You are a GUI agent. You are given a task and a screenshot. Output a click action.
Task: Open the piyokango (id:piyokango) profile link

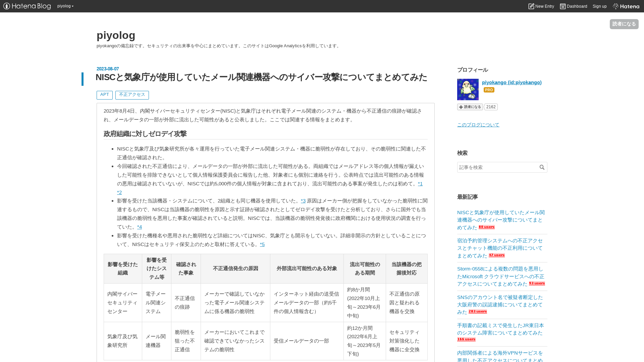pos(512,82)
